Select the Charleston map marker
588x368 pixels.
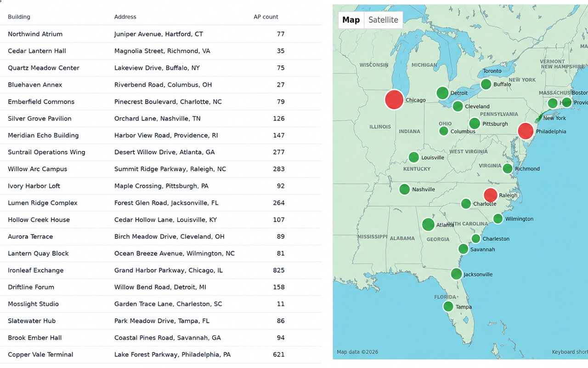[476, 238]
